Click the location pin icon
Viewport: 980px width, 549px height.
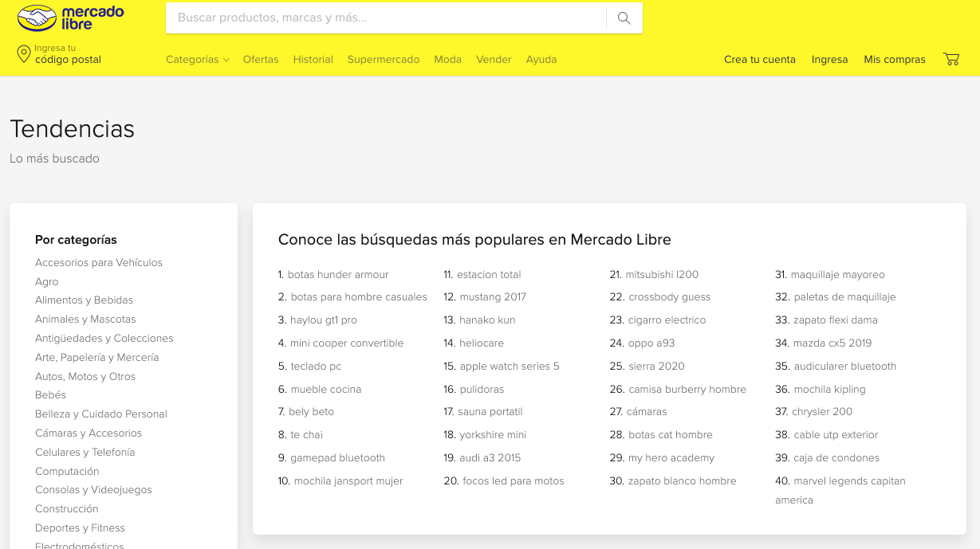(x=24, y=54)
